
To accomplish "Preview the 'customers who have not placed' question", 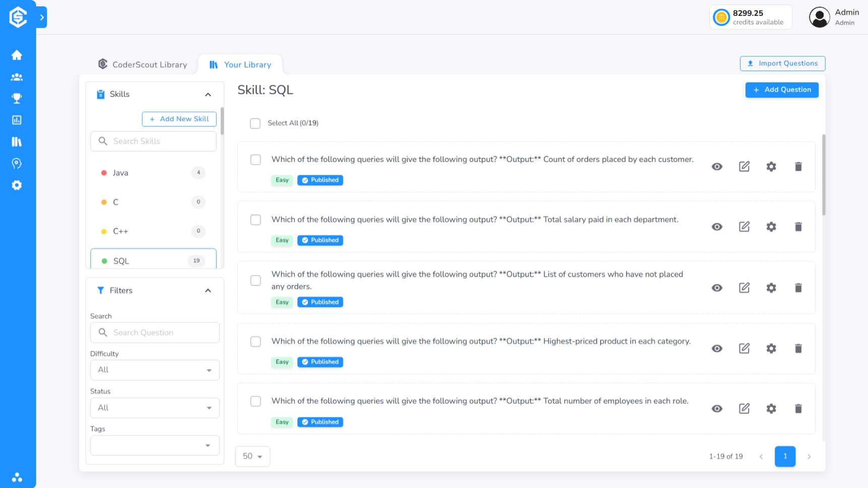I will [x=717, y=288].
